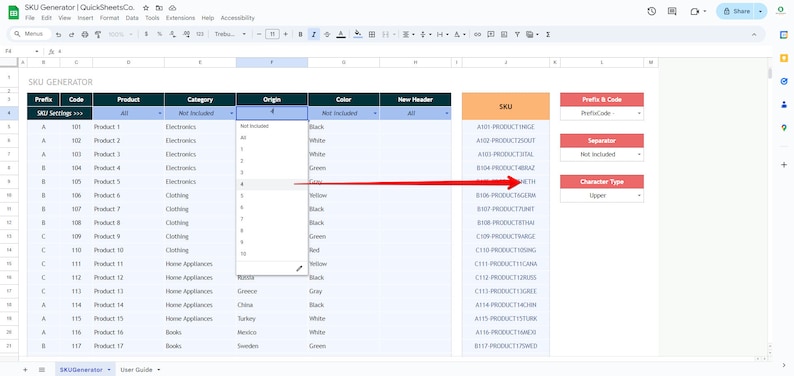
Task: Toggle strikethrough formatting
Action: 327,34
